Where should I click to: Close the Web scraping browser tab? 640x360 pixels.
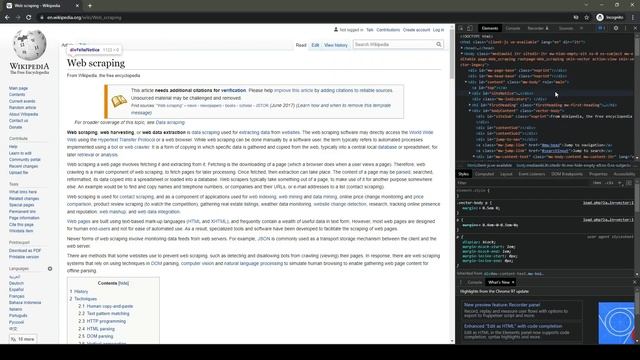pos(77,6)
